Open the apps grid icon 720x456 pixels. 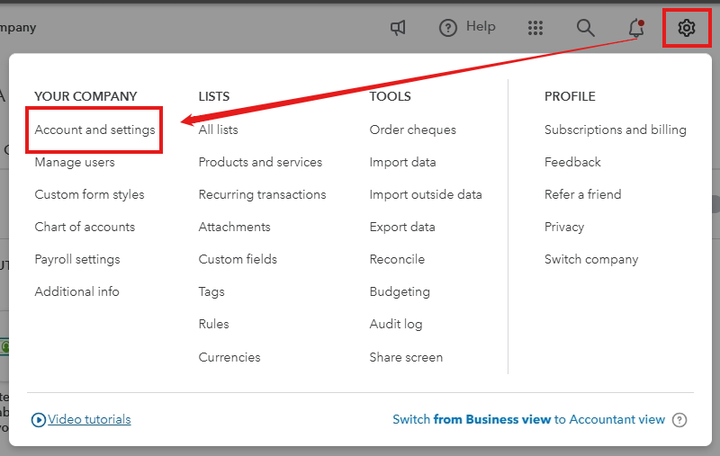536,28
